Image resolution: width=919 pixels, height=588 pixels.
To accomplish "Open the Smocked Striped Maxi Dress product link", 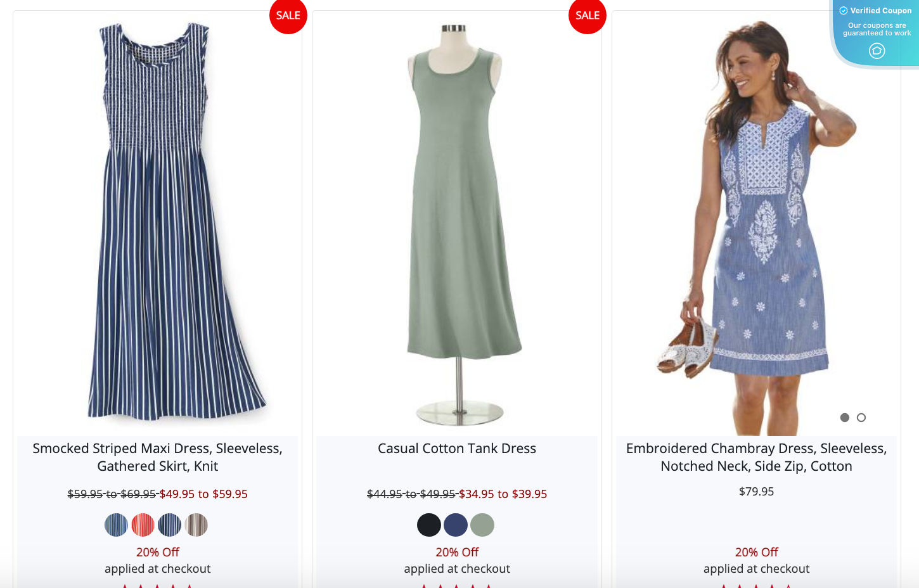I will pyautogui.click(x=157, y=457).
